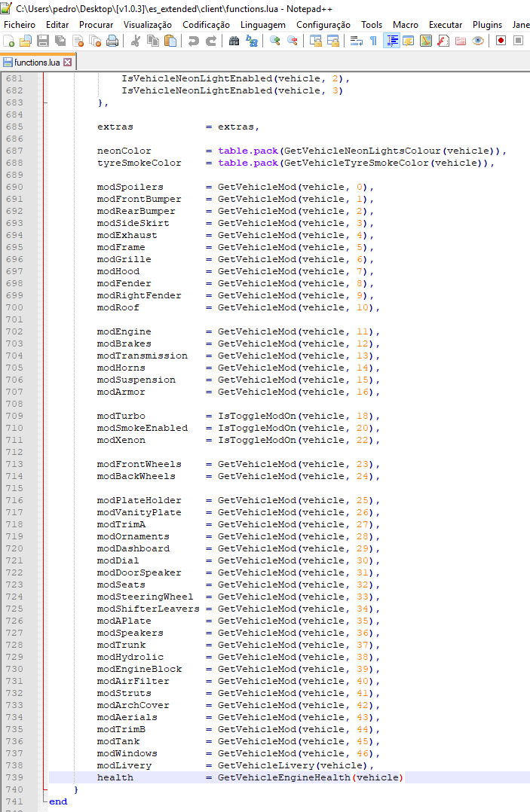Click the Cut scissors icon
This screenshot has height=812, width=530.
(136, 41)
